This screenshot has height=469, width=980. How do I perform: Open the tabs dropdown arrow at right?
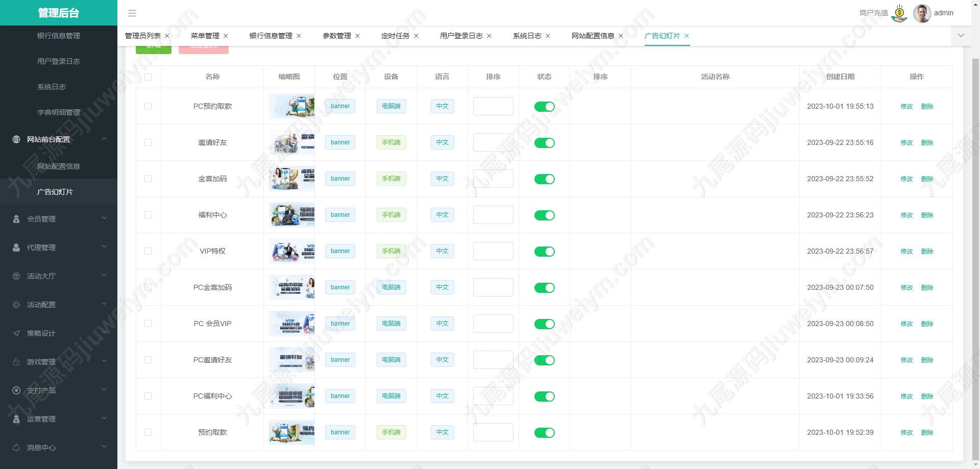[961, 36]
